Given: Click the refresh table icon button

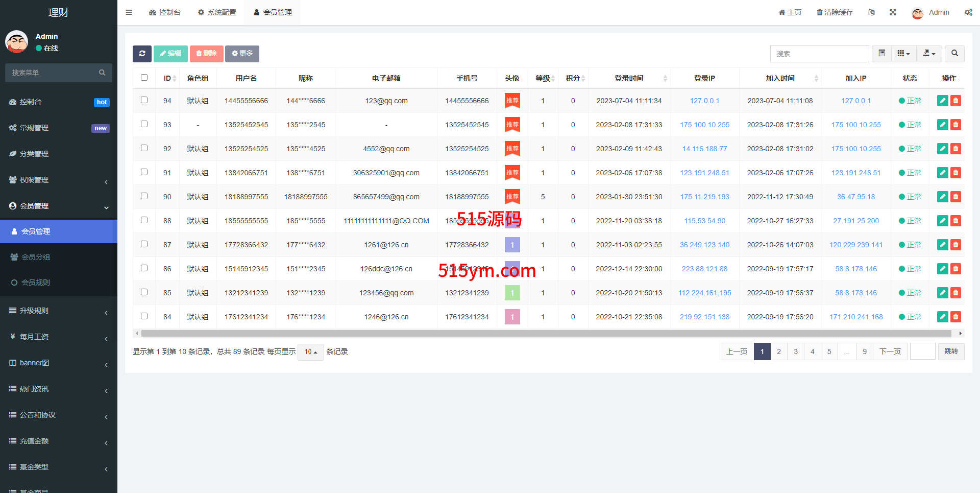Looking at the screenshot, I should click(142, 54).
